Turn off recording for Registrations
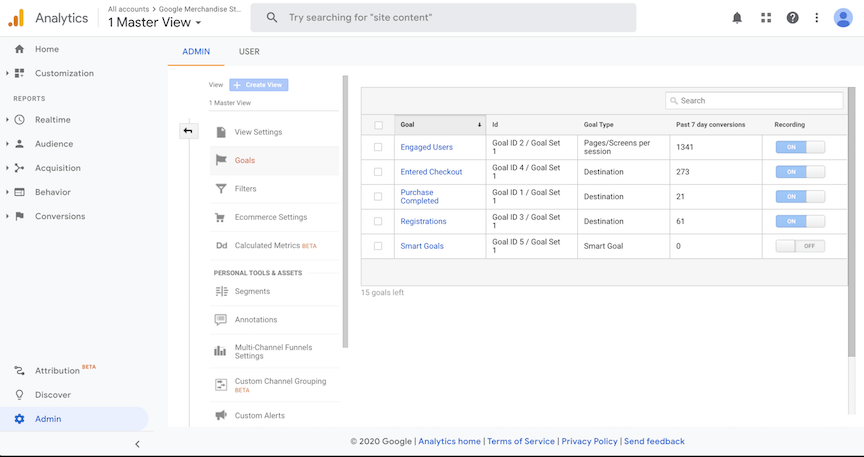864x457 pixels. pyautogui.click(x=800, y=221)
